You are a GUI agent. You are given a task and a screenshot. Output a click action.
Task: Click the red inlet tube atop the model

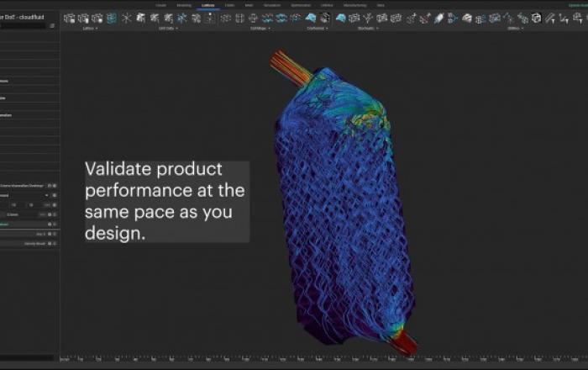point(291,67)
